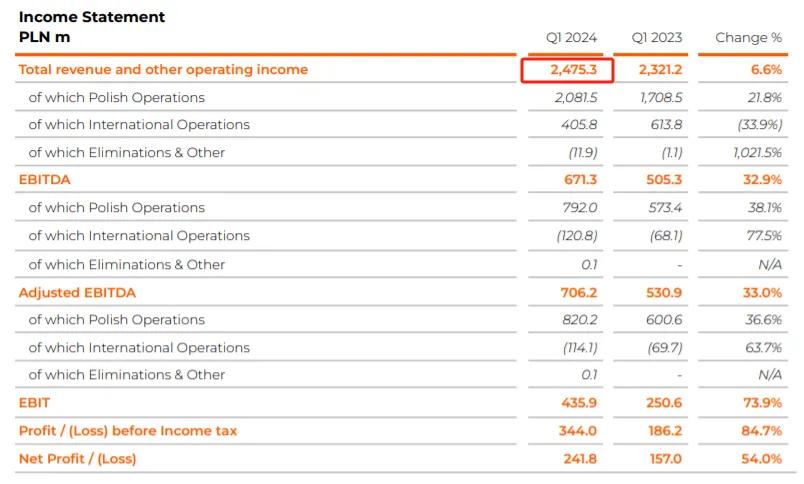This screenshot has width=804, height=484.
Task: Click the Adjusted EBITDA row label
Action: tap(77, 293)
